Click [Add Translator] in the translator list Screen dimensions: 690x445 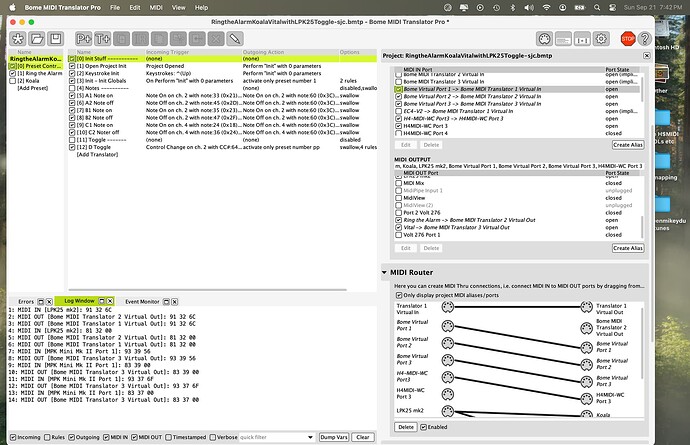tap(97, 154)
